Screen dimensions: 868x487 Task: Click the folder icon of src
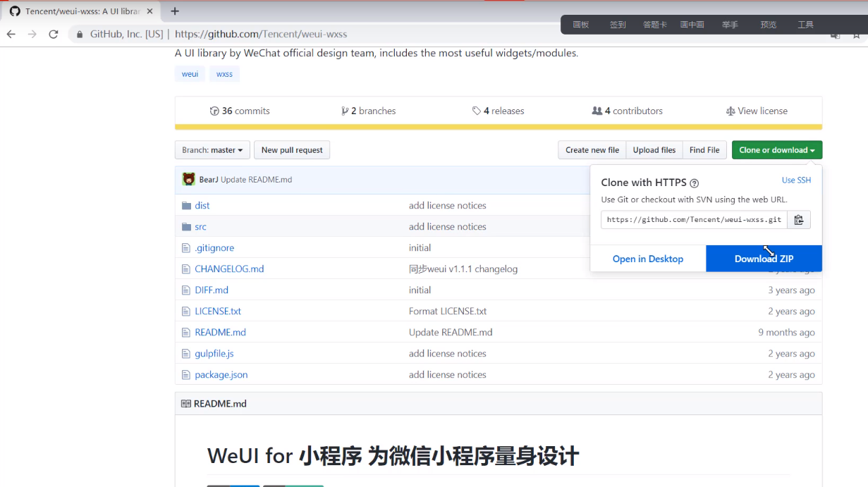(x=186, y=226)
